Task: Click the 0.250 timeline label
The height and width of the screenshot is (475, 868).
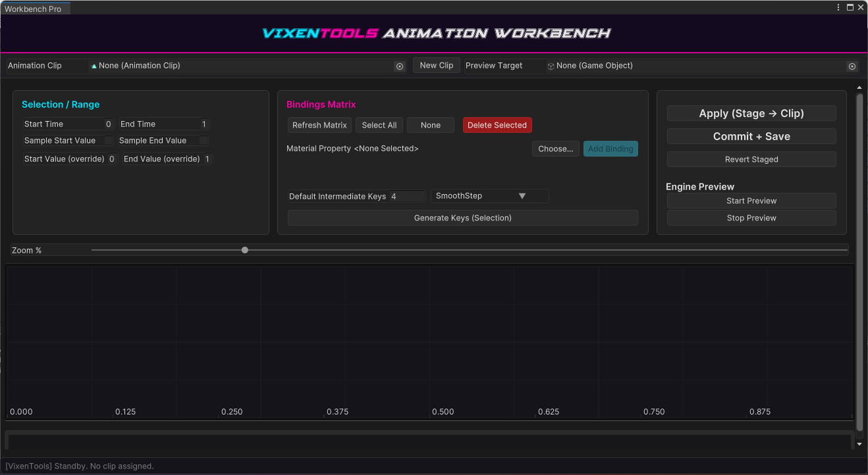Action: (x=232, y=412)
